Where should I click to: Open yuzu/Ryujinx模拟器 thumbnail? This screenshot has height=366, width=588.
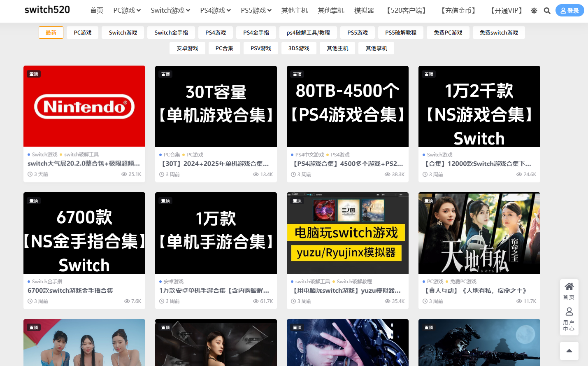348,233
